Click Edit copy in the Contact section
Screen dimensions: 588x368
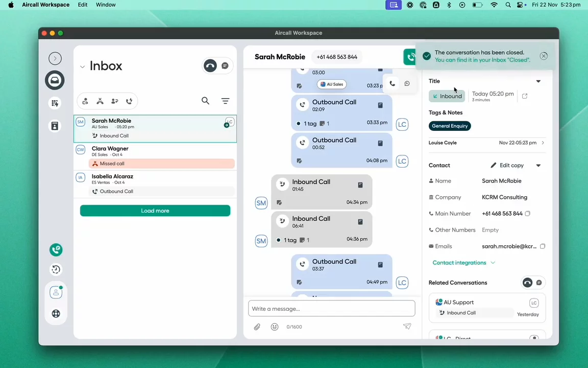click(x=507, y=166)
